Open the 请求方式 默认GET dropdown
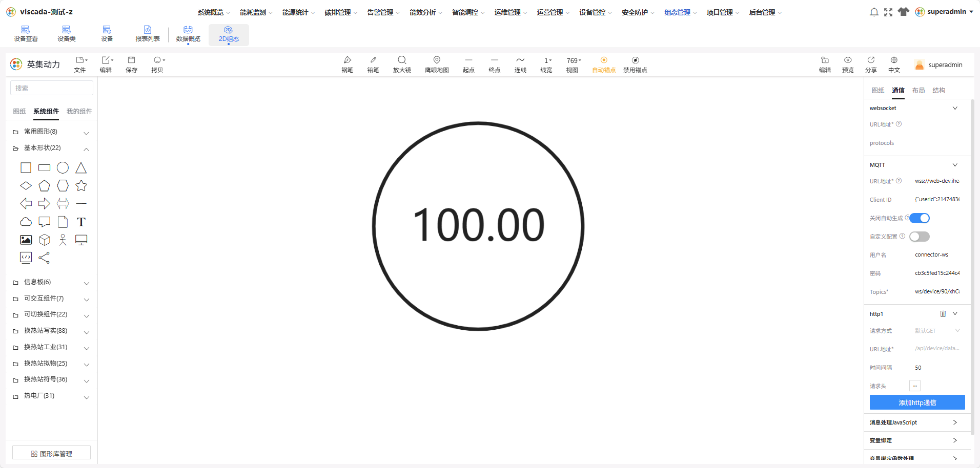The height and width of the screenshot is (468, 980). tap(937, 331)
